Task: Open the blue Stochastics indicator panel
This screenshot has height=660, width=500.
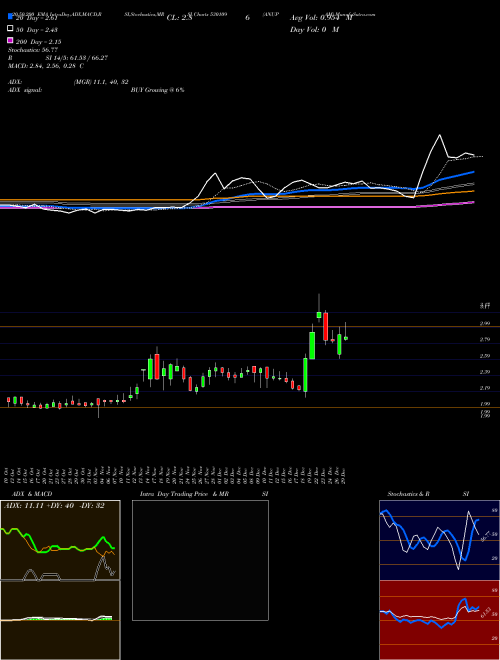Action: pos(439,540)
